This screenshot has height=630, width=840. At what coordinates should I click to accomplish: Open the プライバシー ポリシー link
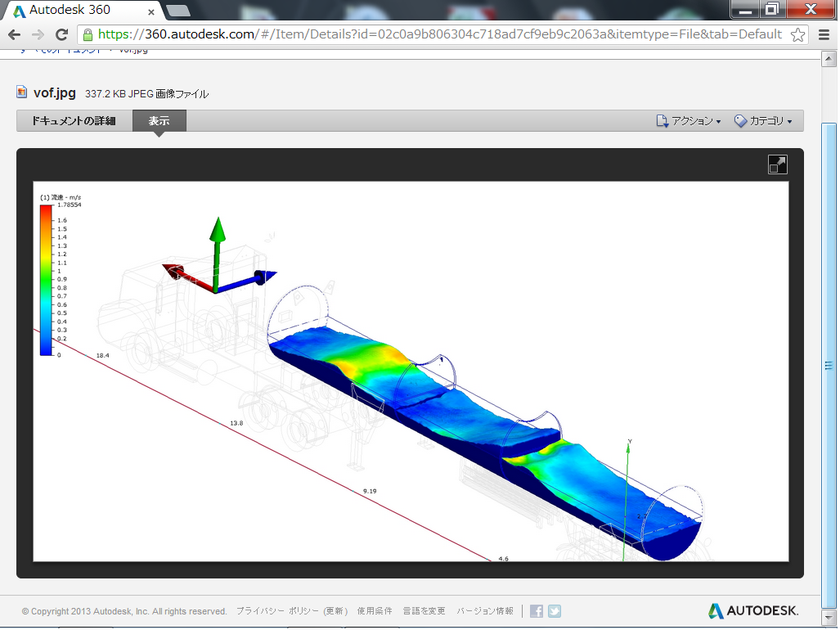click(x=292, y=611)
